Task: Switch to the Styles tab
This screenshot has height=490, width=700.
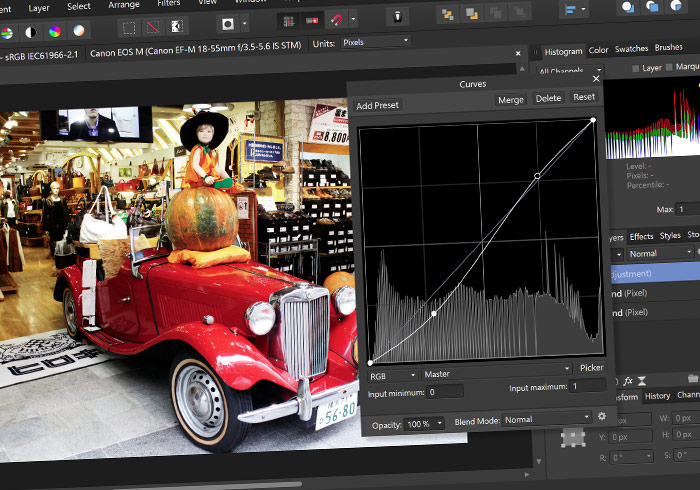Action: [x=670, y=235]
